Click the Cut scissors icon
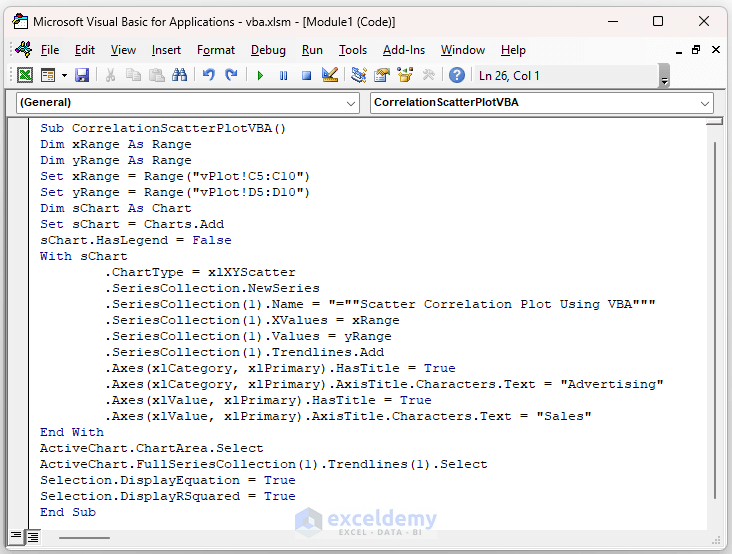Image resolution: width=732 pixels, height=554 pixels. [x=111, y=75]
